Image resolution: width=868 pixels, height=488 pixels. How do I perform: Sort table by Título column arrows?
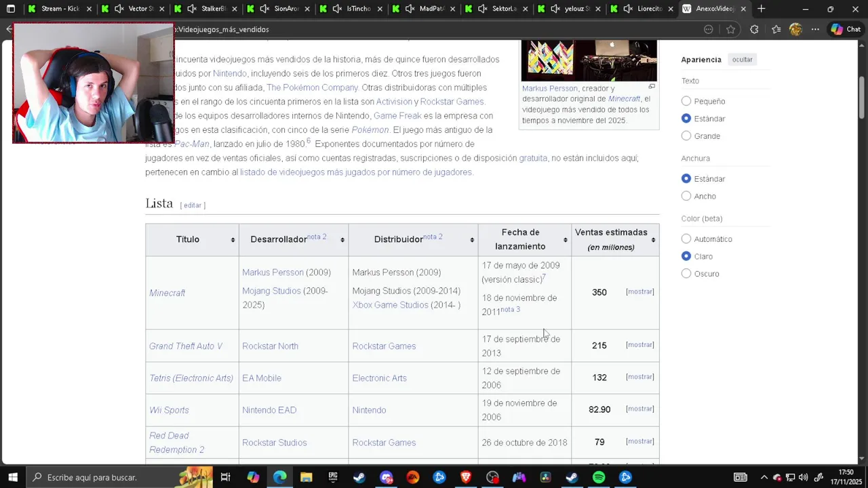[233, 240]
